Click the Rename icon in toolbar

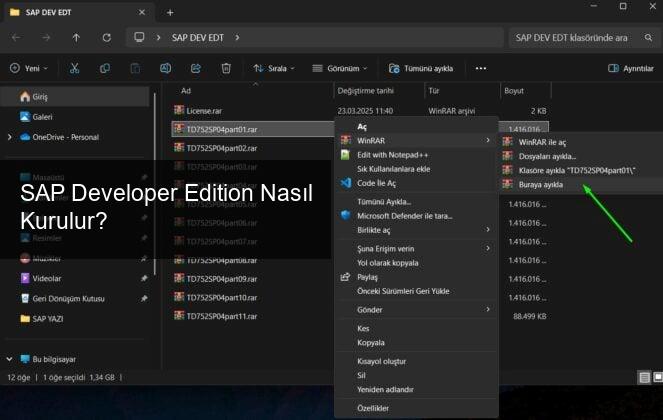point(166,68)
